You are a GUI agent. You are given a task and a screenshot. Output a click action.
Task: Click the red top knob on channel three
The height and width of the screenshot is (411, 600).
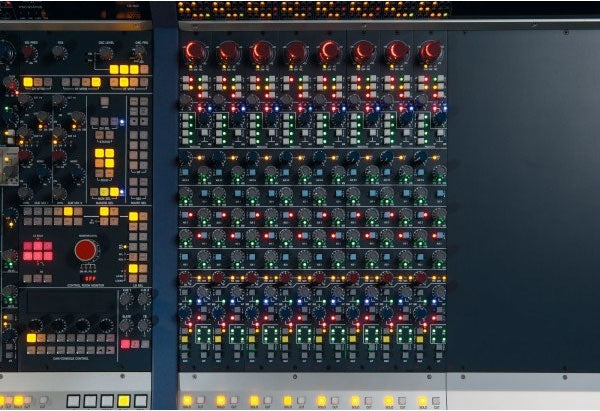point(262,51)
